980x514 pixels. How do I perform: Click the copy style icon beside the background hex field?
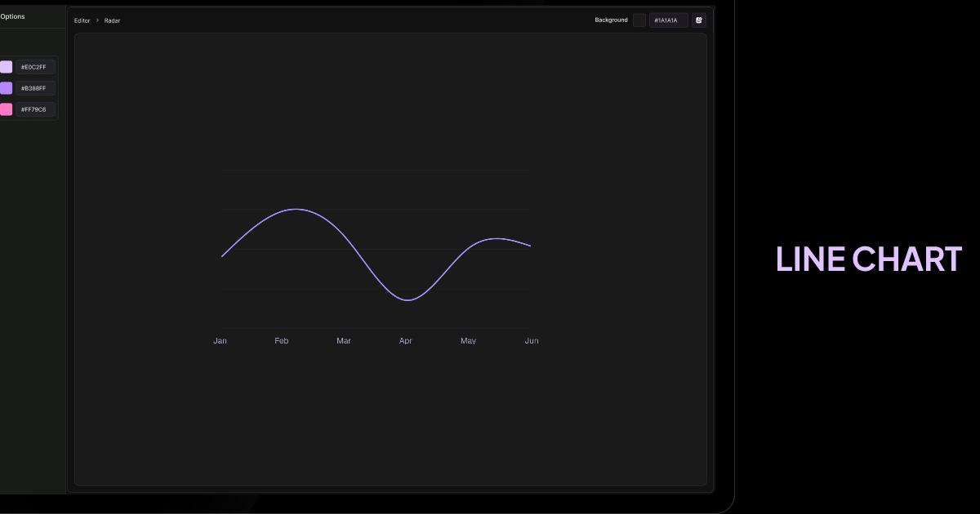click(x=699, y=20)
